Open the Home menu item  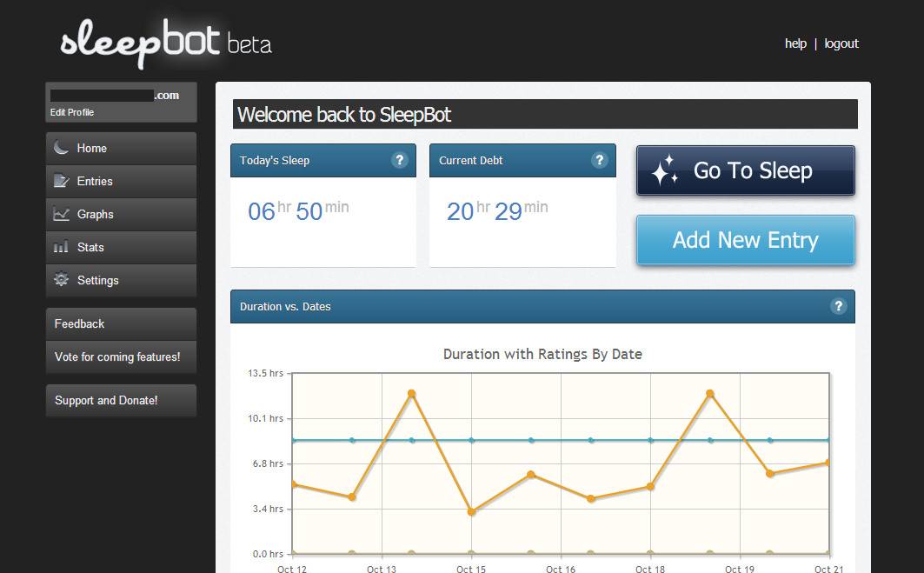(x=121, y=148)
